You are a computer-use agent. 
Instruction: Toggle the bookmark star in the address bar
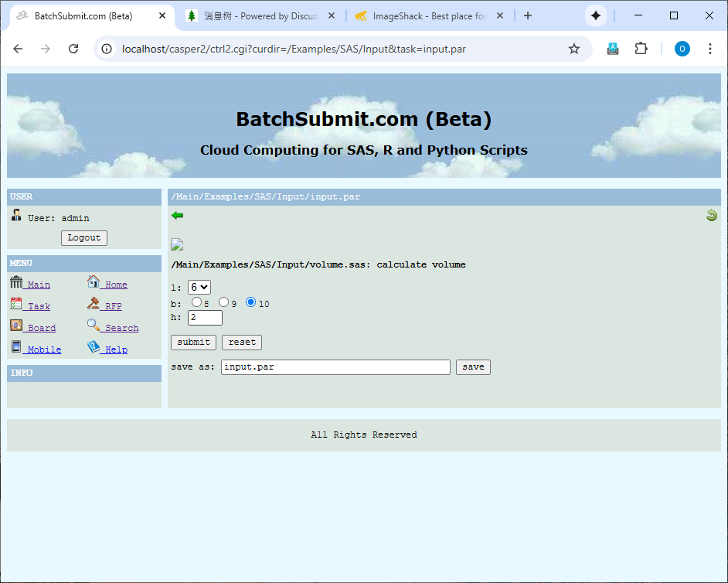pyautogui.click(x=574, y=48)
